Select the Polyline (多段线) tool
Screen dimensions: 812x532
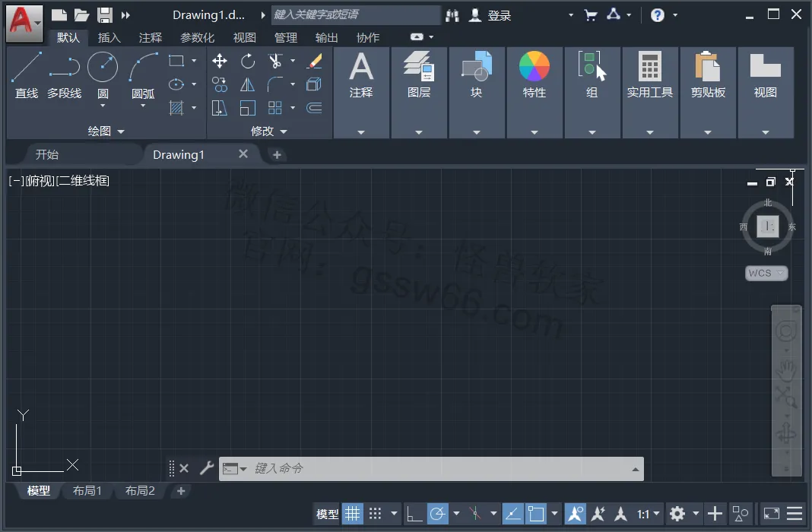coord(64,74)
